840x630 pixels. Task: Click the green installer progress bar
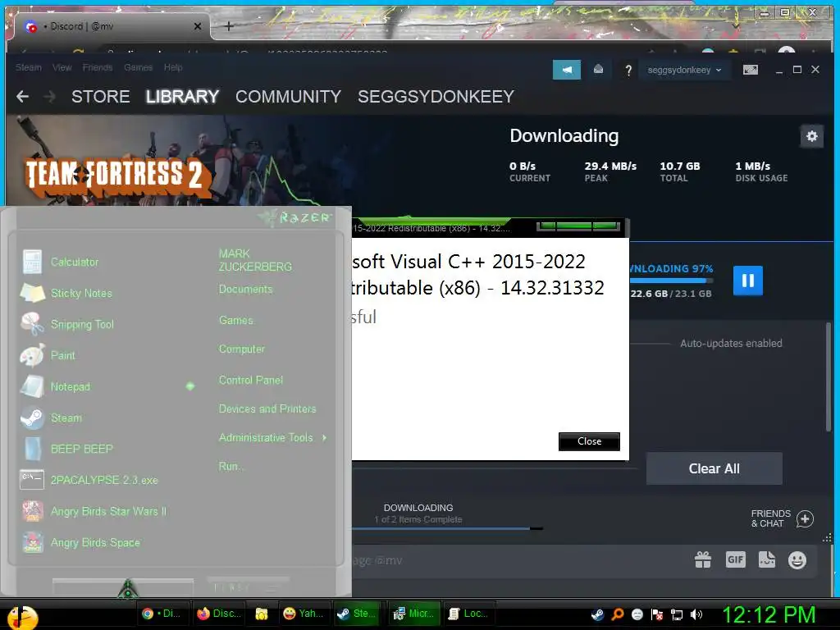click(578, 226)
